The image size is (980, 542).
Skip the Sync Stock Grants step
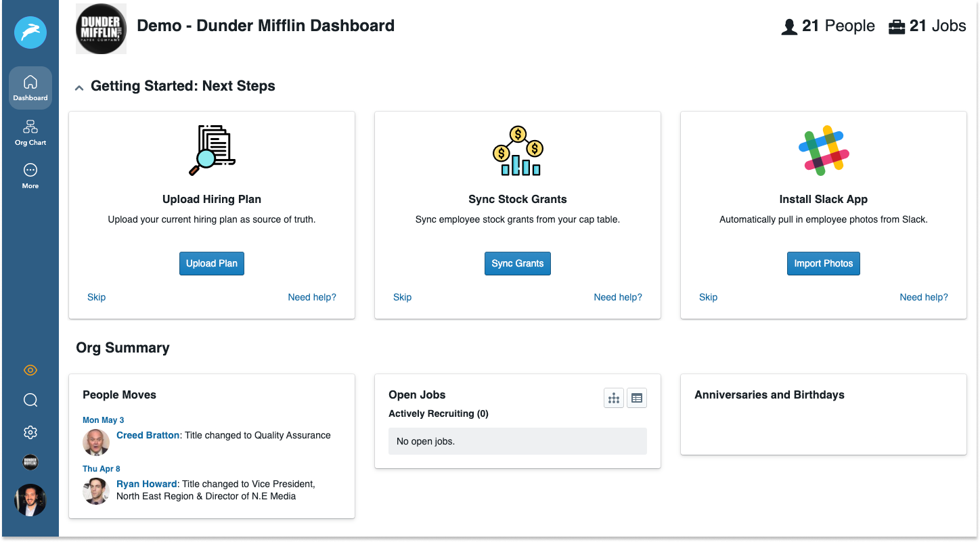403,297
